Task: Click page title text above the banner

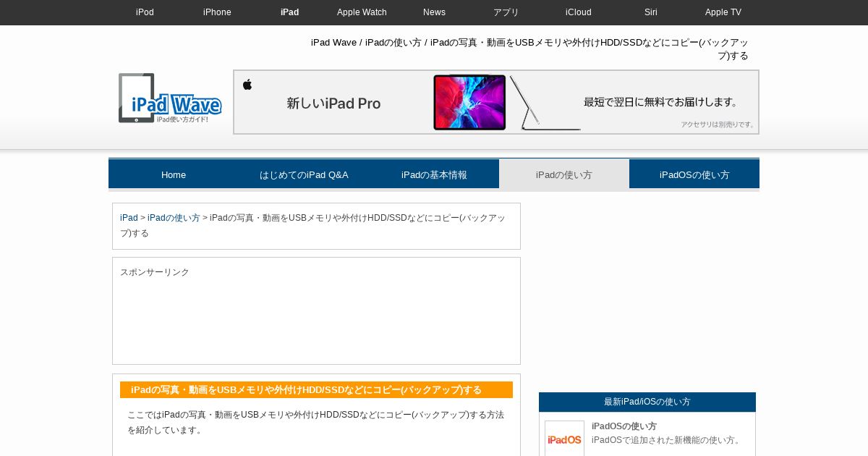Action: click(529, 49)
